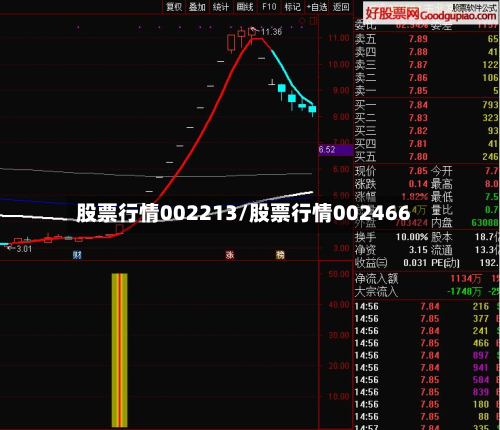This screenshot has height=430, width=500.
Task: Select the 画线 drawing tool
Action: pos(245,7)
